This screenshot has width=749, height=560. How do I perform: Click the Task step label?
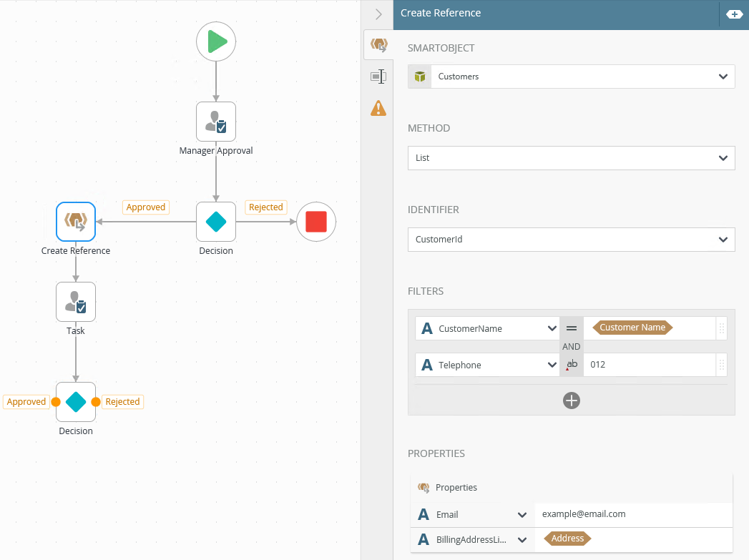76,331
